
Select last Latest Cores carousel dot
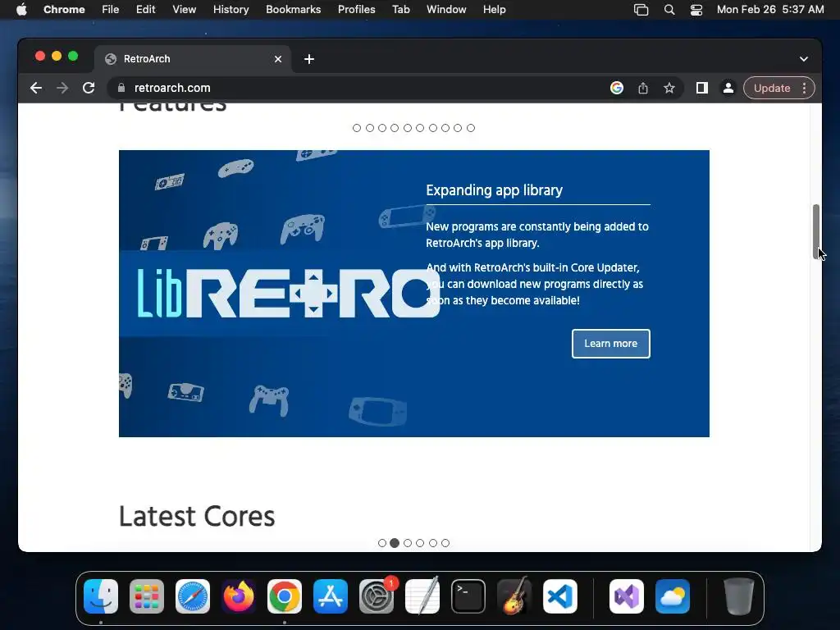coord(445,543)
